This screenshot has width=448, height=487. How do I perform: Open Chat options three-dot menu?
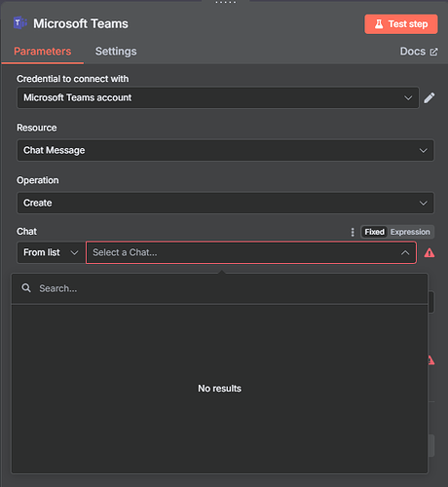[x=353, y=232]
